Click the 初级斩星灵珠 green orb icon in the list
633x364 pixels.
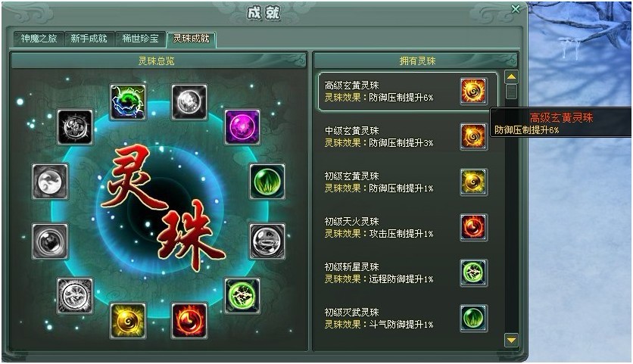click(x=473, y=272)
